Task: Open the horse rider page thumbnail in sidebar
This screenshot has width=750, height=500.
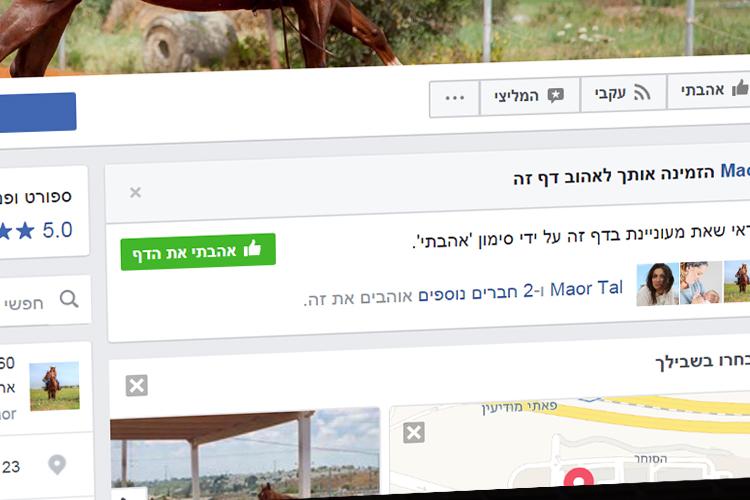Action: (54, 386)
